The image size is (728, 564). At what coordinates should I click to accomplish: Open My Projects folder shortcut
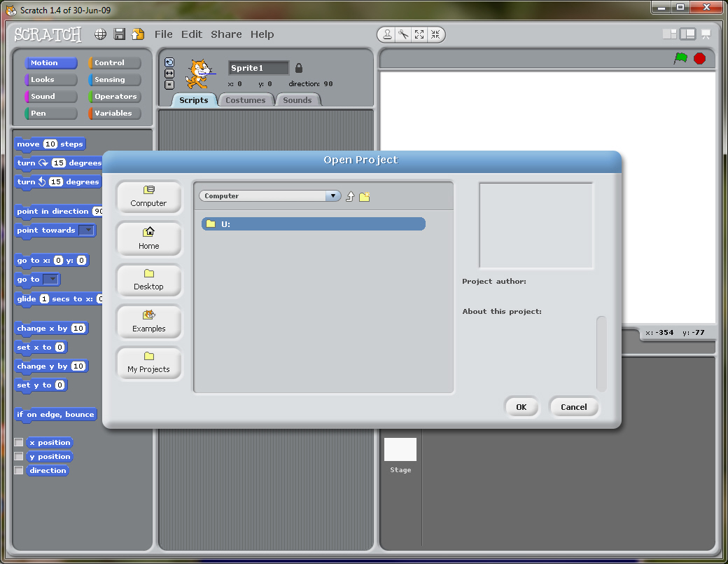click(x=148, y=363)
